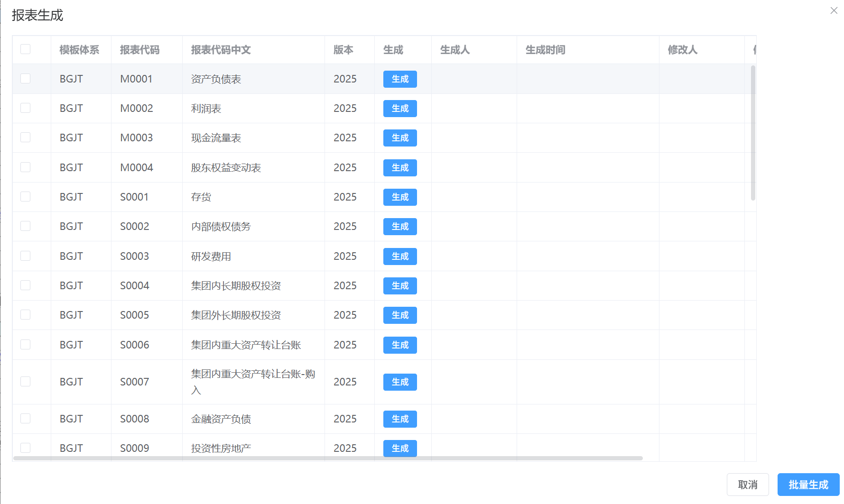Click 生成 for 内部债权债务
The image size is (844, 504).
[399, 227]
